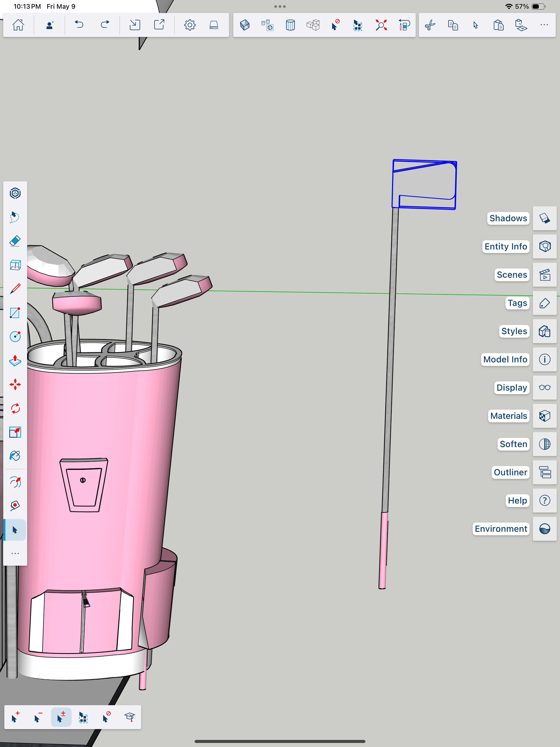
Task: Activate the Push/Pull tool
Action: [15, 361]
